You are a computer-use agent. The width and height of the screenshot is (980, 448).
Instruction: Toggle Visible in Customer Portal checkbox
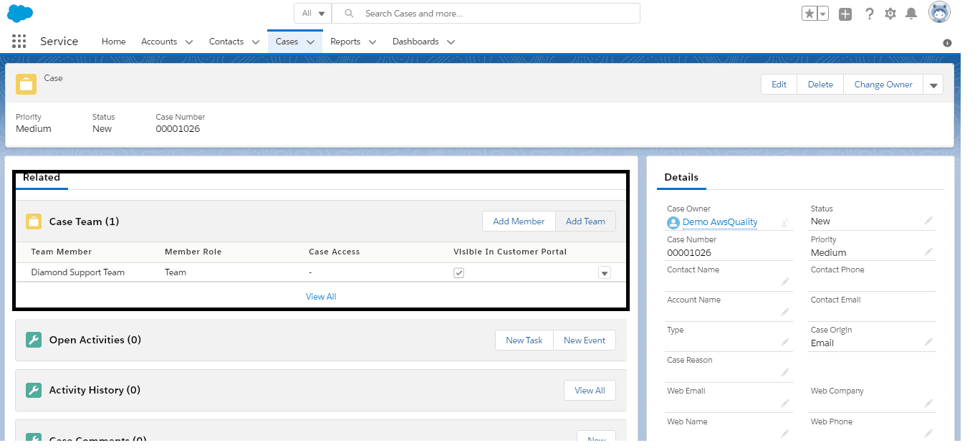tap(459, 273)
